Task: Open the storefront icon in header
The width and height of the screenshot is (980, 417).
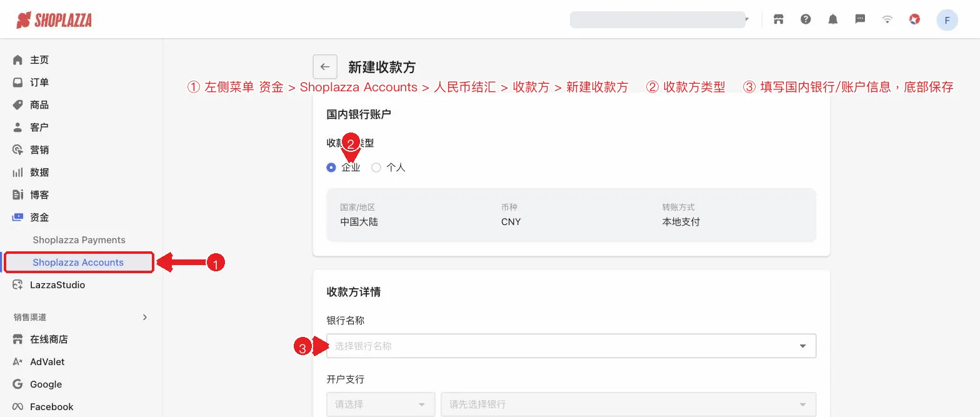Action: click(778, 19)
